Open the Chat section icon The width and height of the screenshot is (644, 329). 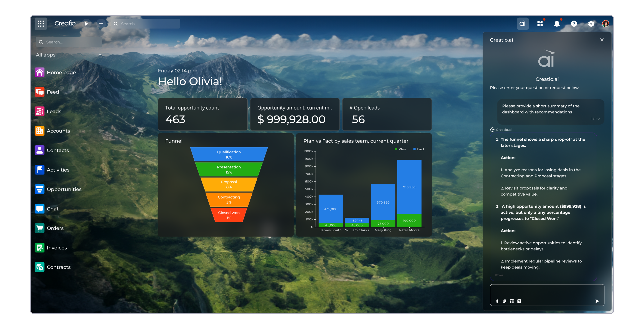coord(40,209)
